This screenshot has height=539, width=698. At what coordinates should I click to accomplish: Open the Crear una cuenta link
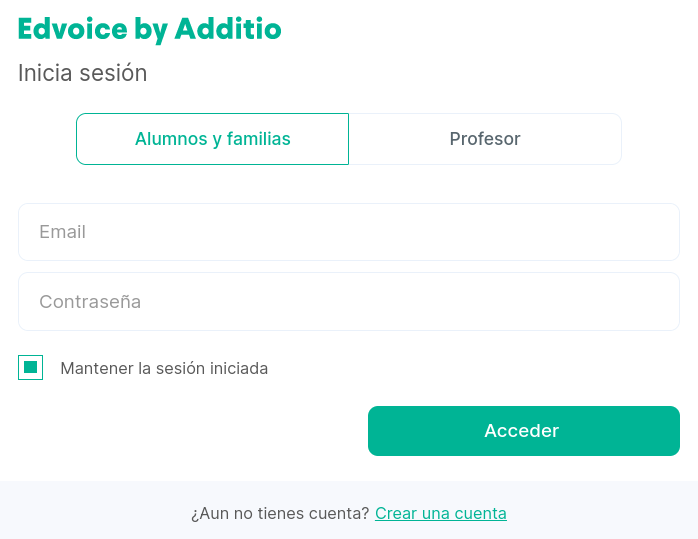click(441, 514)
